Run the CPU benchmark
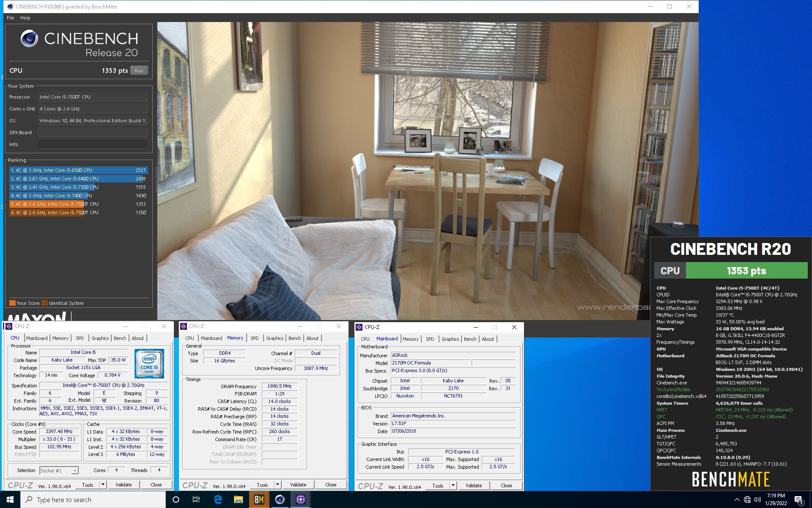Image resolution: width=812 pixels, height=508 pixels. pyautogui.click(x=139, y=71)
